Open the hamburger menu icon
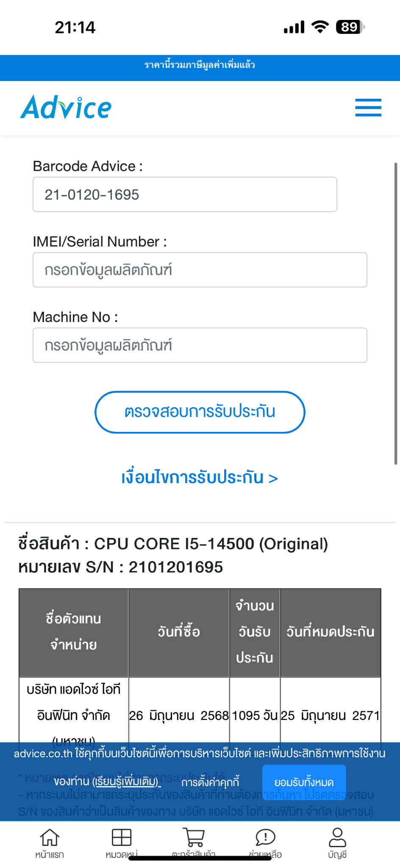 368,107
